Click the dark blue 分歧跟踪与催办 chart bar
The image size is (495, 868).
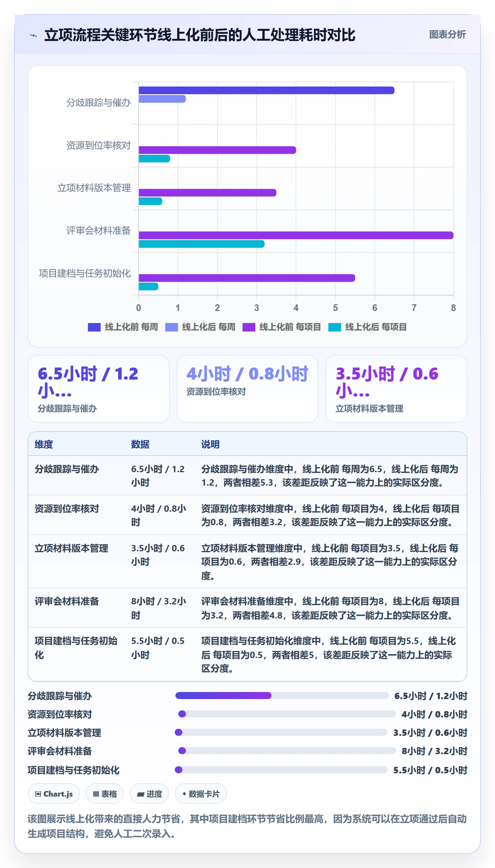tap(267, 90)
